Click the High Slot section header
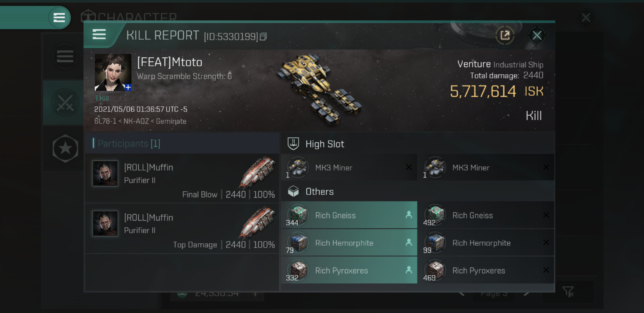Screen dimensions: 644x313 click(324, 144)
